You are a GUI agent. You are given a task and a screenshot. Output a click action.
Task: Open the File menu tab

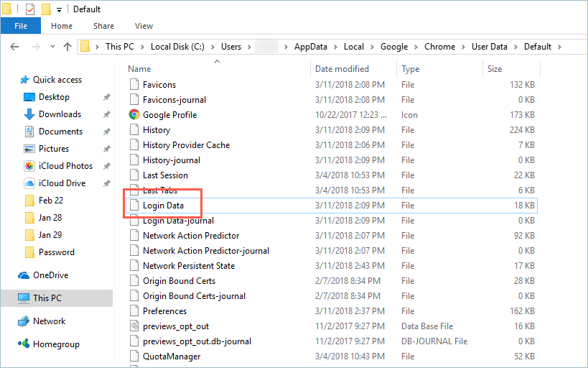pos(21,26)
